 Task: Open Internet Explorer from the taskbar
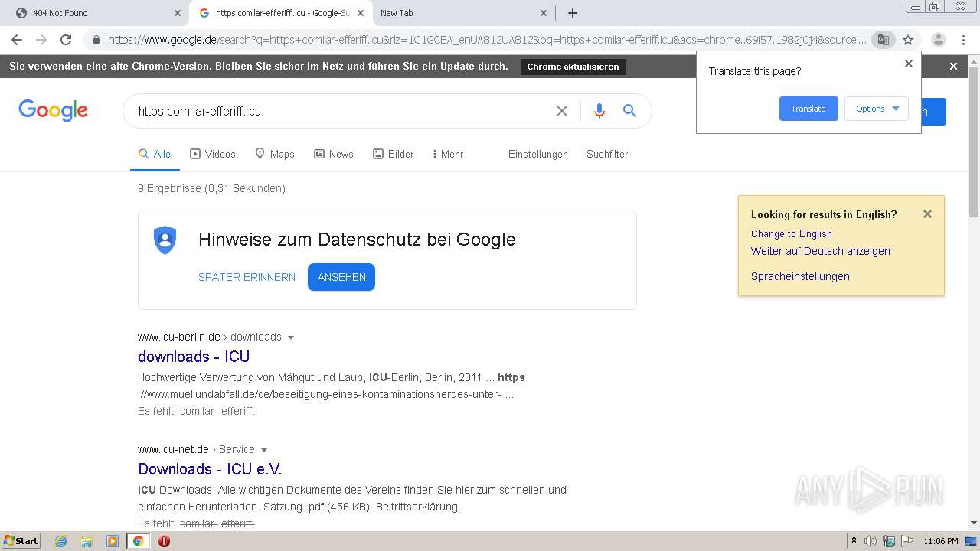(x=60, y=541)
